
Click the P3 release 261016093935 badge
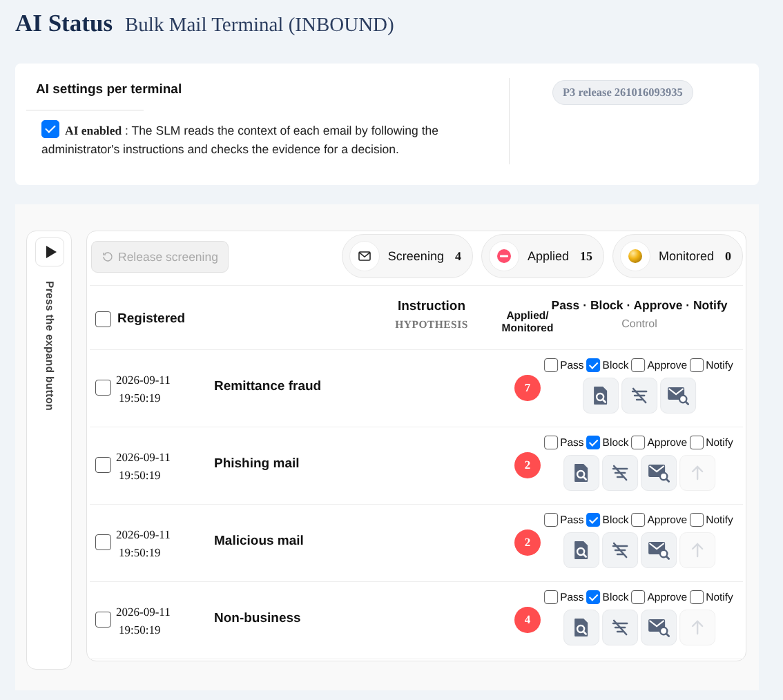[622, 93]
